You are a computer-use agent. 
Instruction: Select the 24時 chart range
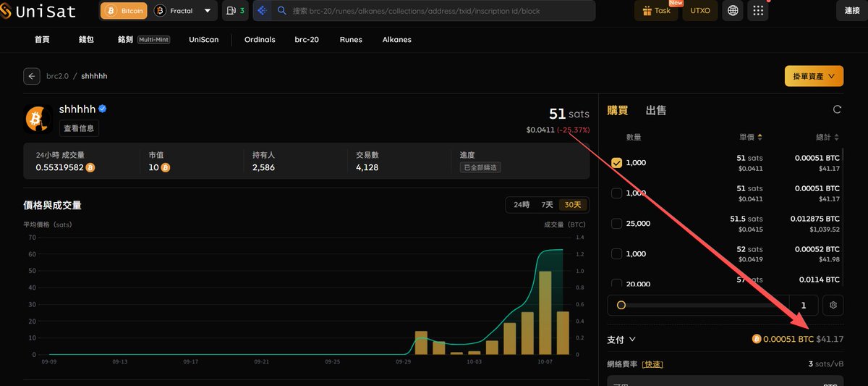pos(522,205)
